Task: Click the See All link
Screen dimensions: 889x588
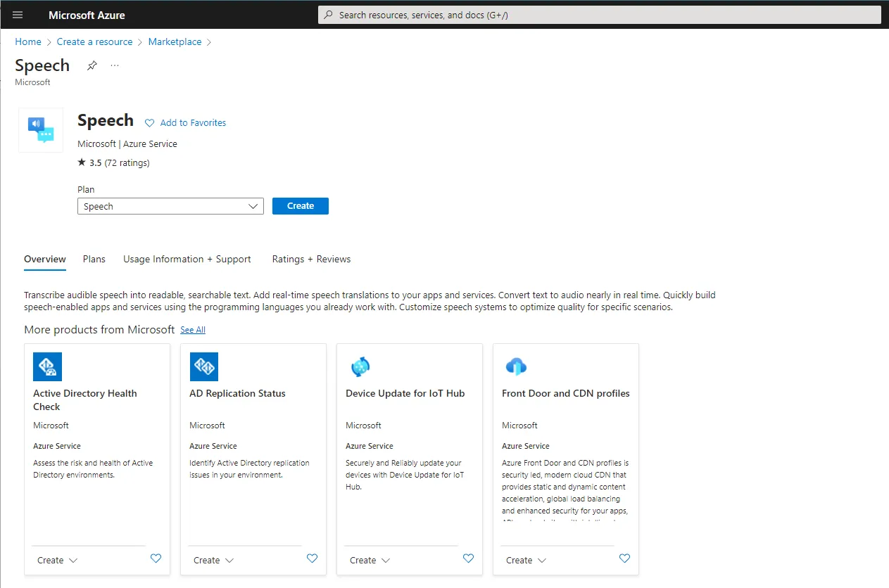Action: pyautogui.click(x=193, y=330)
